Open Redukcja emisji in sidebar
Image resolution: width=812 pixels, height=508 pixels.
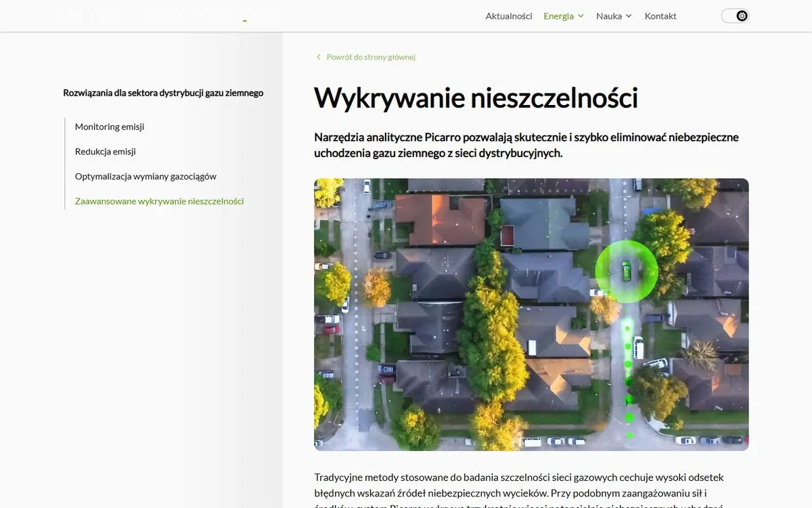click(x=106, y=151)
